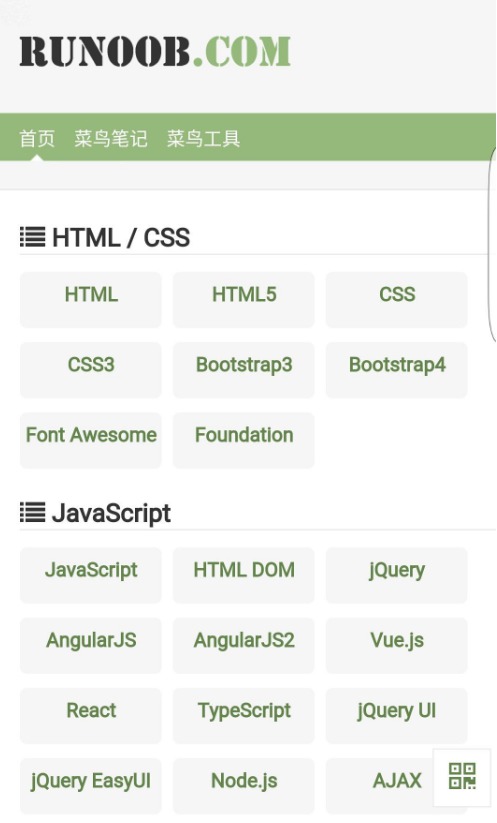The width and height of the screenshot is (497, 823).
Task: Open the Node.js tutorial
Action: pos(244,786)
